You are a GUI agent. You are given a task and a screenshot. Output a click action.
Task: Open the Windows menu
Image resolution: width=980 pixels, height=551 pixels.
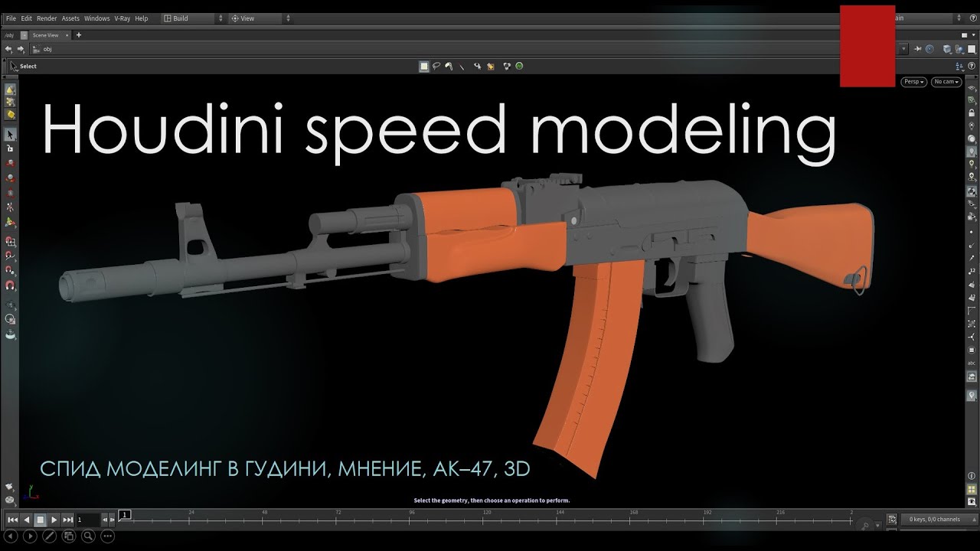(97, 18)
